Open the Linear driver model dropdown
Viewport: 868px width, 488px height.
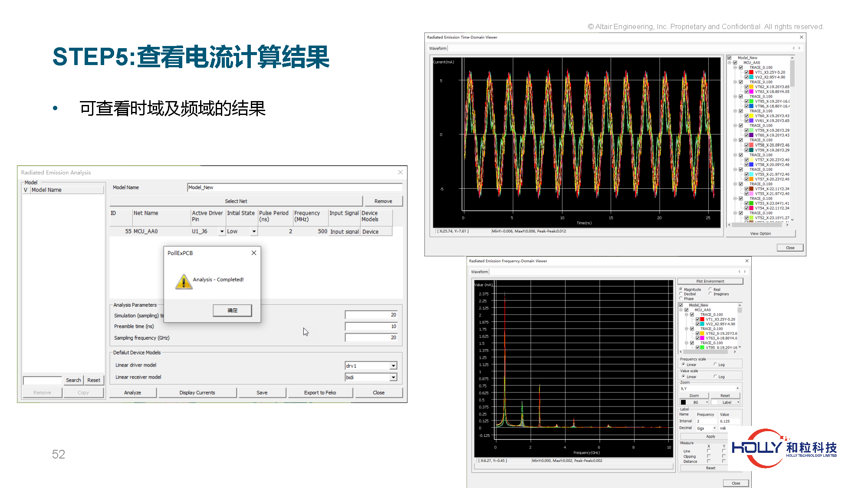click(393, 366)
